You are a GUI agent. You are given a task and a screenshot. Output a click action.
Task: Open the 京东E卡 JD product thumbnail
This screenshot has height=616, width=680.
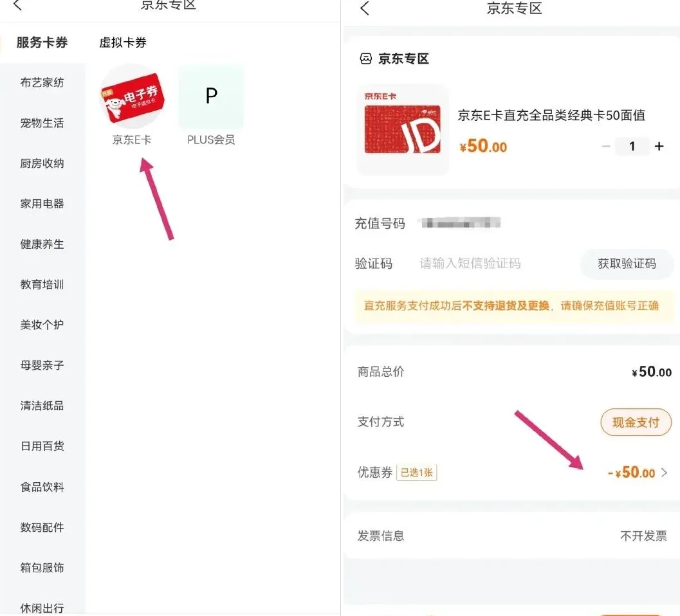pyautogui.click(x=403, y=129)
